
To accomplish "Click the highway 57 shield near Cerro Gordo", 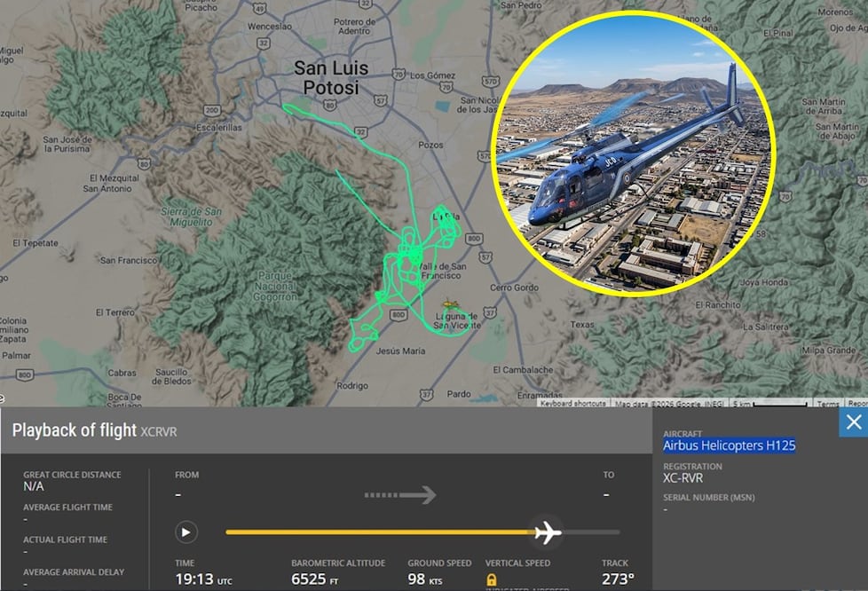I will (x=485, y=256).
